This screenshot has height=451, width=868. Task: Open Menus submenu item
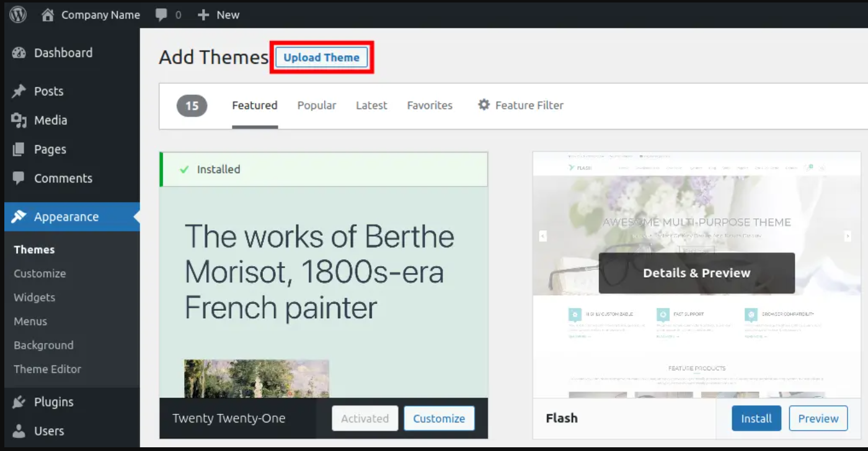click(30, 321)
